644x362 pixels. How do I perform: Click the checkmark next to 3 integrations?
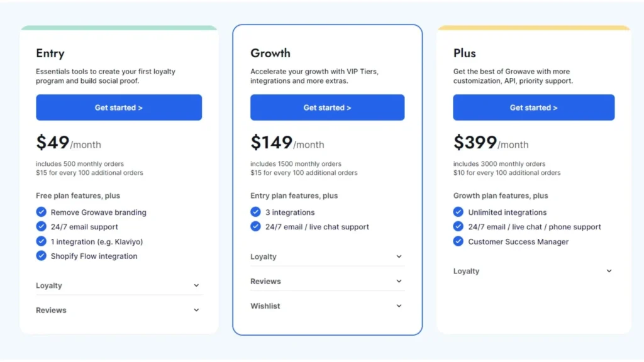click(255, 212)
